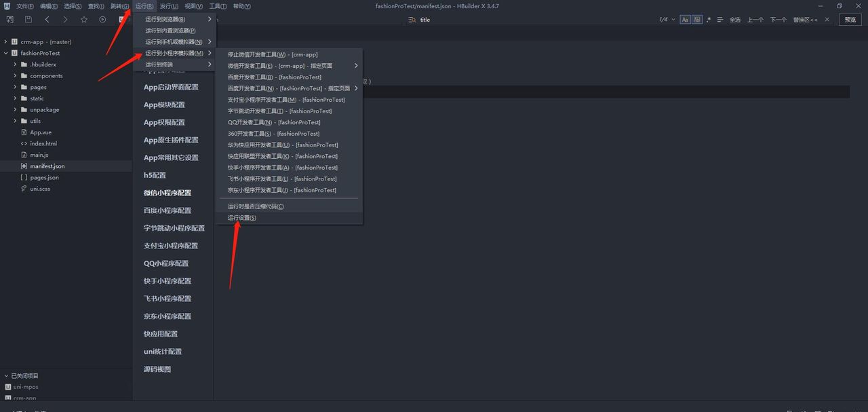Expand the pages folder
The height and width of the screenshot is (412, 868).
(15, 87)
